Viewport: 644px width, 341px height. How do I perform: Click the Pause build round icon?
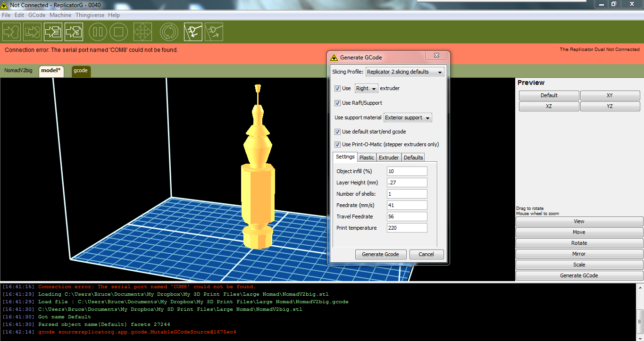(98, 32)
